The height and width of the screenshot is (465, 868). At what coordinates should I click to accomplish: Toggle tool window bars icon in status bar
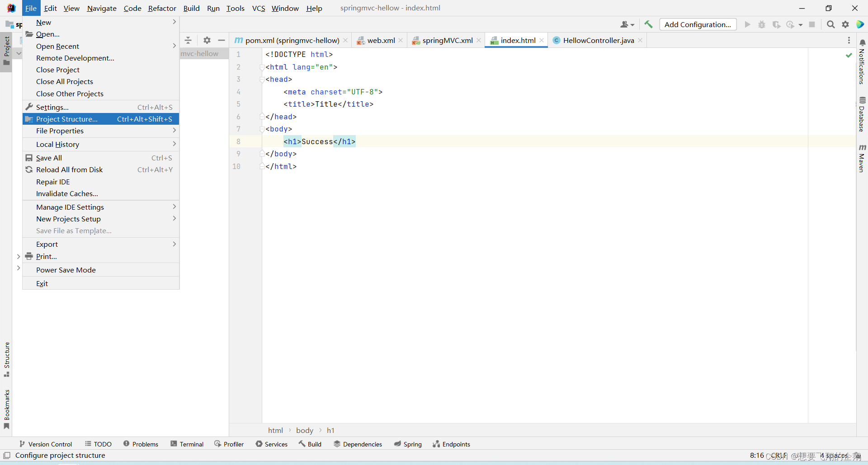(7, 455)
